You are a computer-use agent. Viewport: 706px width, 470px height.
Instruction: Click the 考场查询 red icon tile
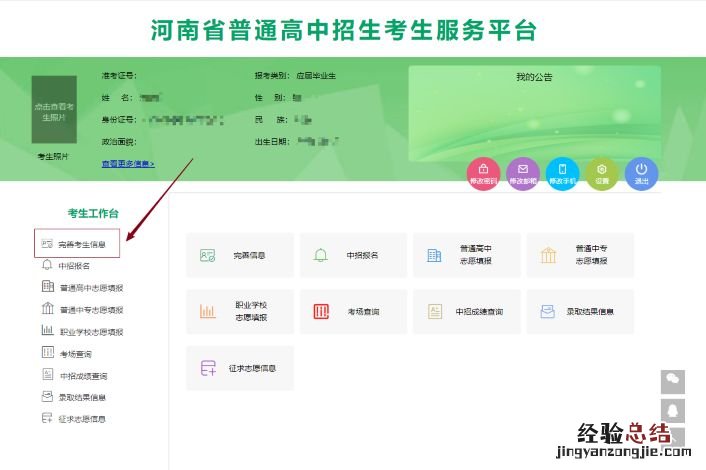coord(353,311)
